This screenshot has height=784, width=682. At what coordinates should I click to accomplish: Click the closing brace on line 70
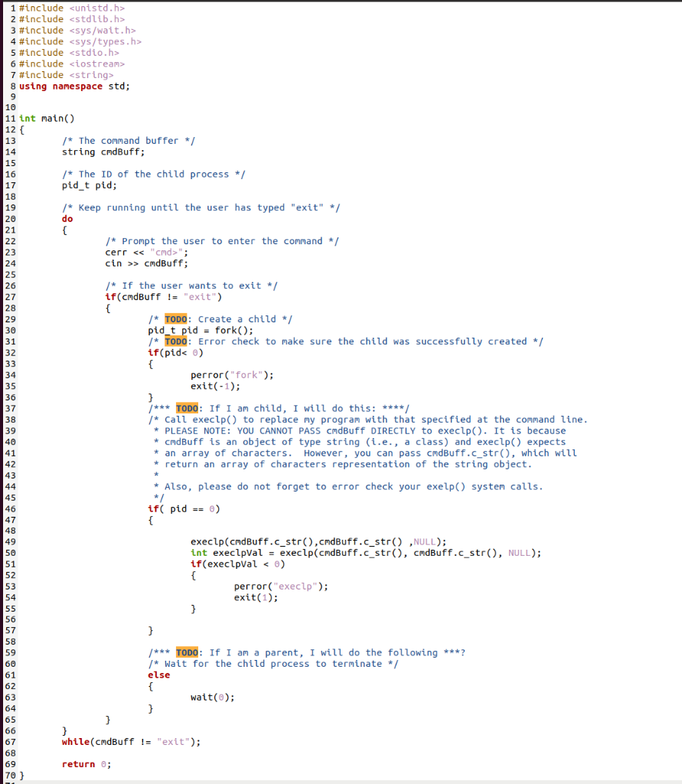(x=21, y=776)
